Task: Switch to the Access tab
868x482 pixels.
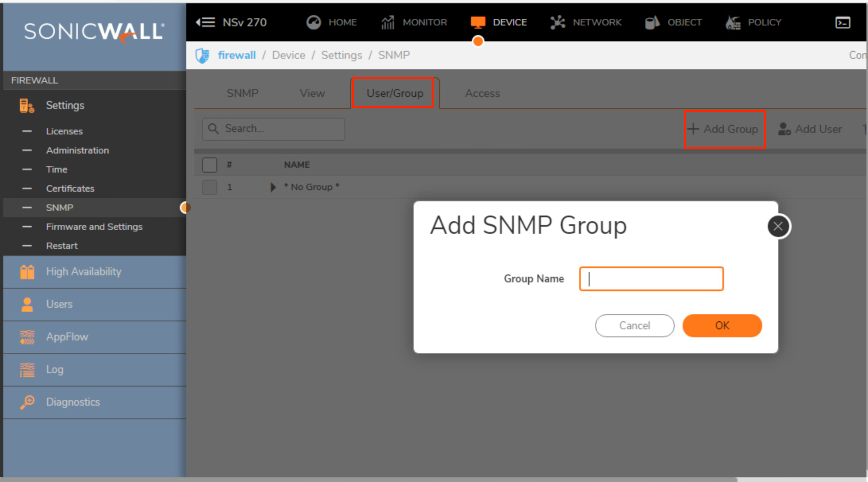Action: (482, 93)
